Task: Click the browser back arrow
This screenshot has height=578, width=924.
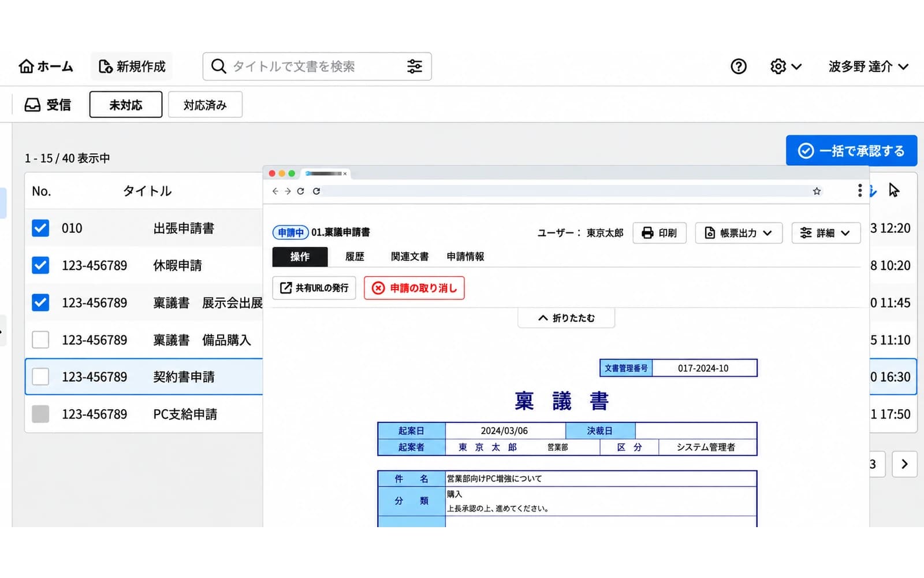Action: point(275,191)
